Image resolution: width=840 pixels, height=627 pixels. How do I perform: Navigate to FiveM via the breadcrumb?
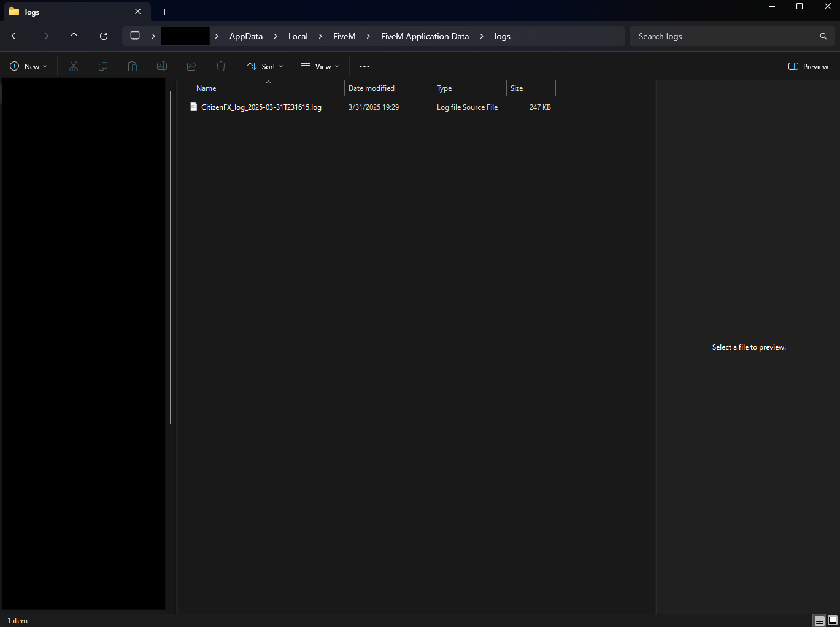pos(344,36)
